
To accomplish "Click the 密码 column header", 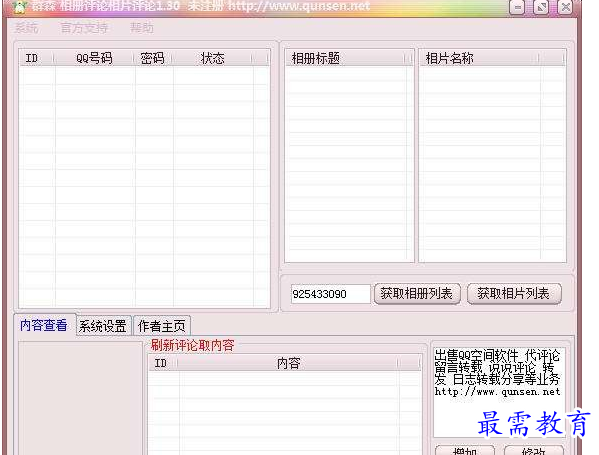I will click(x=153, y=58).
